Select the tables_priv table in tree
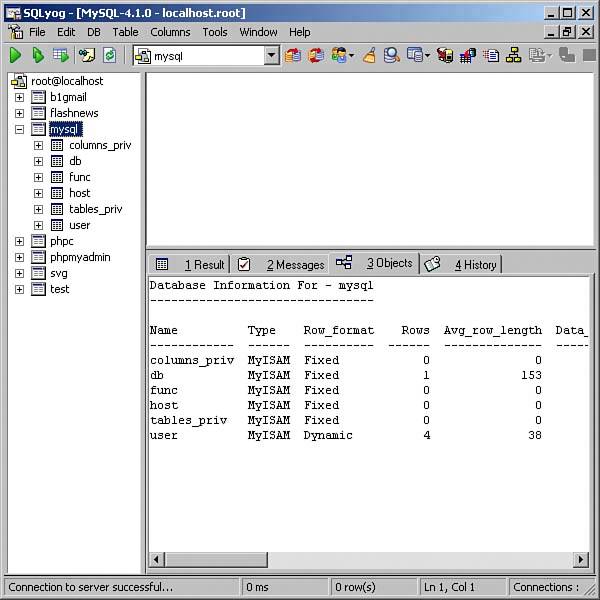The width and height of the screenshot is (600, 600). point(95,209)
